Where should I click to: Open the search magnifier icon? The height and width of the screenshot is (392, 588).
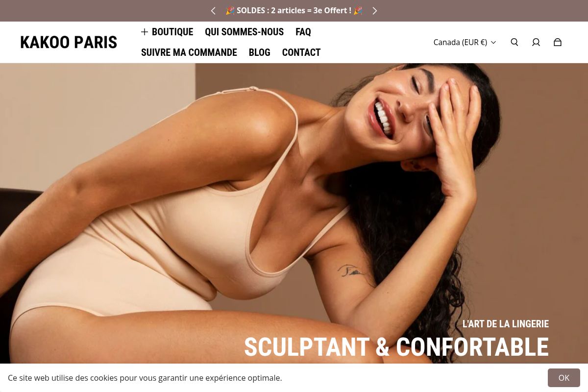[514, 42]
